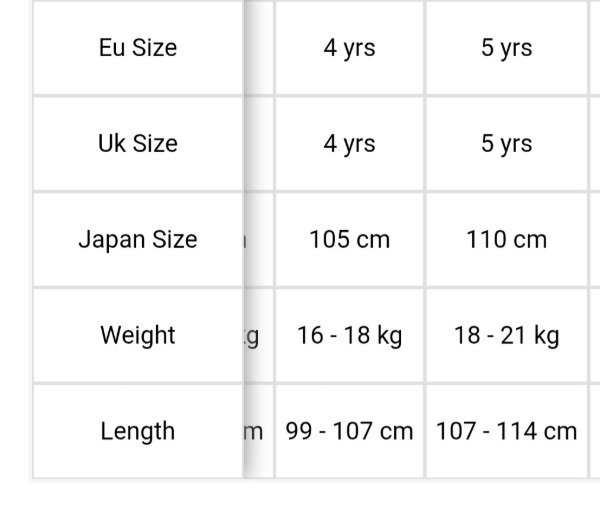Click the Japan Size row label

pos(138,239)
